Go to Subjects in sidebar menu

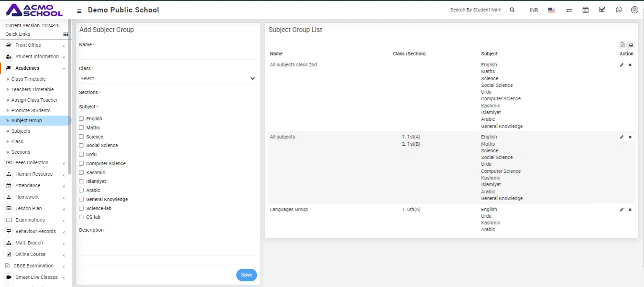tap(21, 131)
